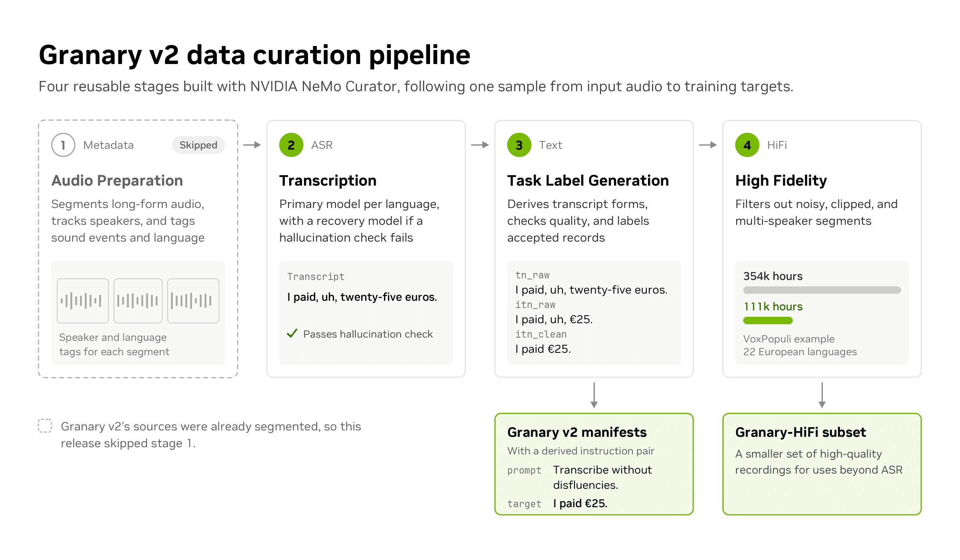Click the itn_clean label
Image resolution: width=960 pixels, height=560 pixels.
point(541,334)
